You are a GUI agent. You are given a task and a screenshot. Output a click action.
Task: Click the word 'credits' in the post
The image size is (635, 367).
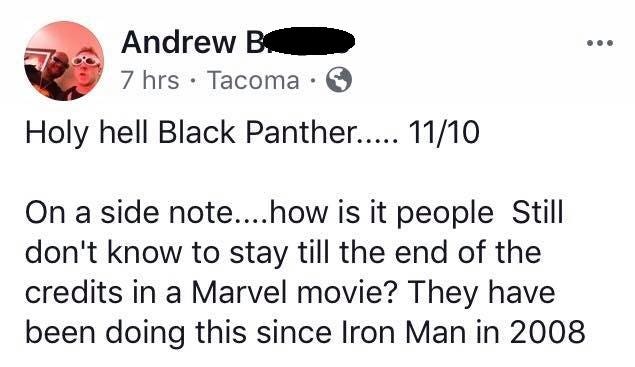click(74, 292)
